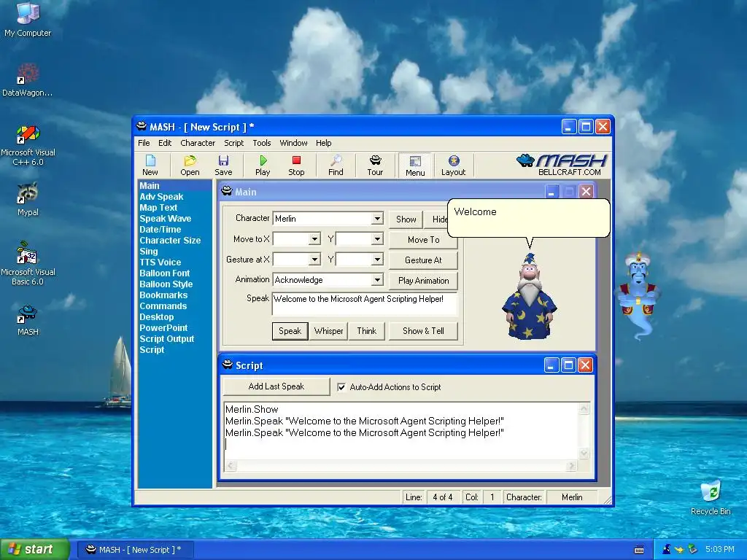Click the Show character button
Screen dimensions: 747x560
pos(406,219)
